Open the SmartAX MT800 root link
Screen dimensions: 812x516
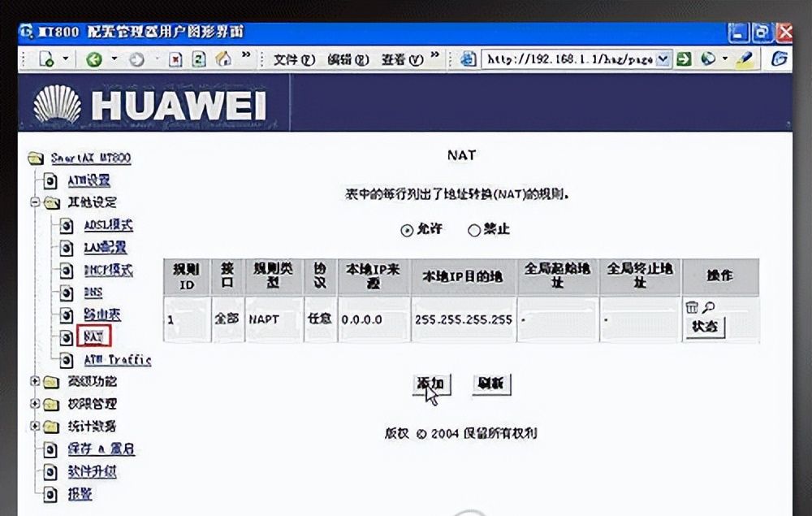[x=91, y=158]
